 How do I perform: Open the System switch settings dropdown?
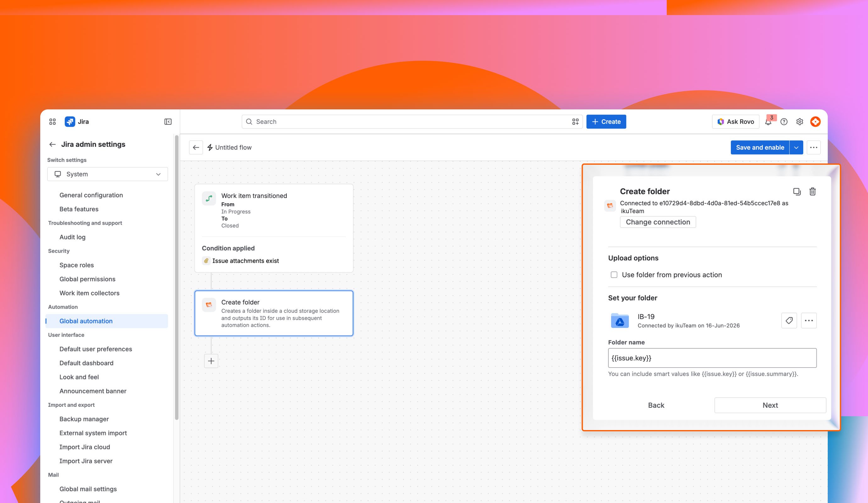coord(108,174)
